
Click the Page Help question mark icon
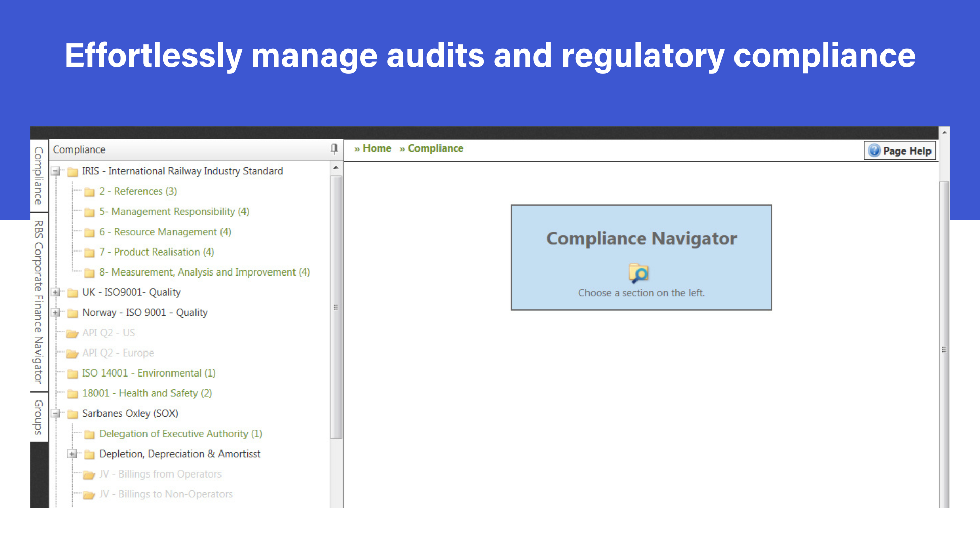click(x=874, y=151)
